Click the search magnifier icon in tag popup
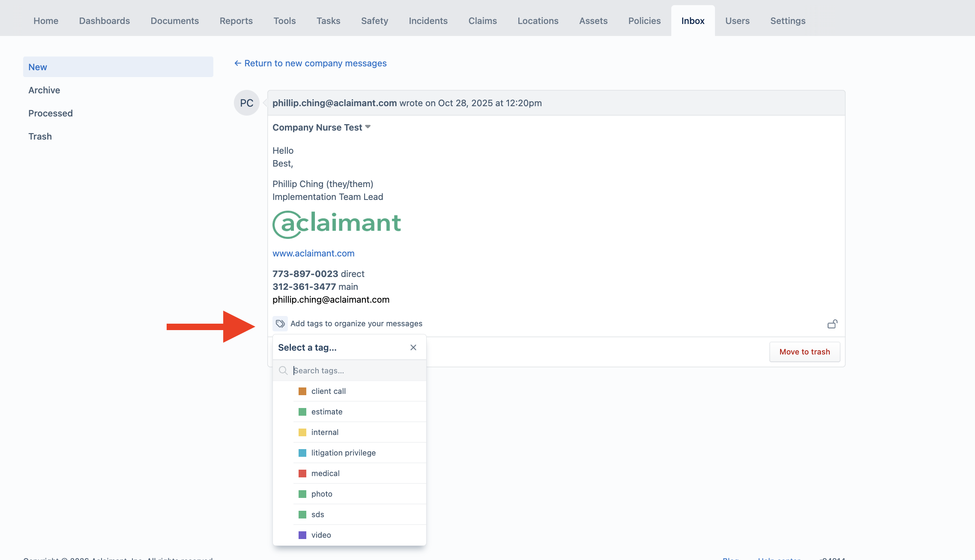 point(283,371)
